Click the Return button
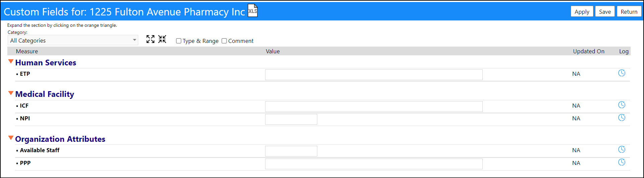The image size is (644, 178). coord(629,11)
